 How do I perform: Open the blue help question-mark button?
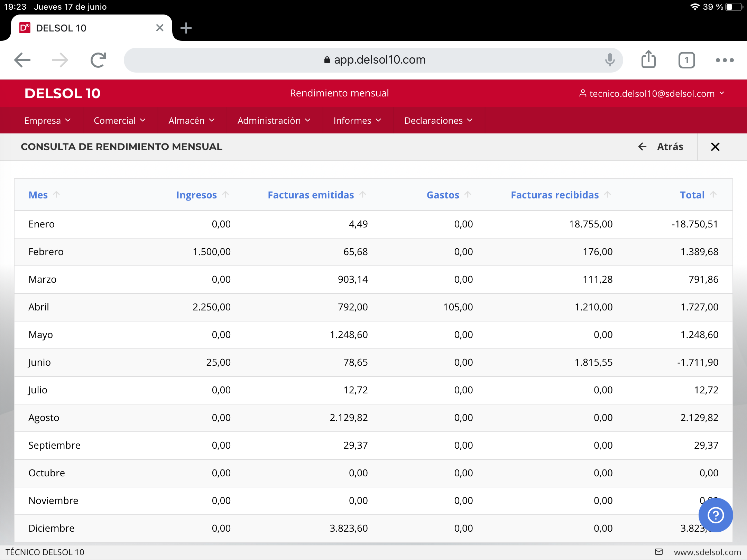[x=716, y=515]
